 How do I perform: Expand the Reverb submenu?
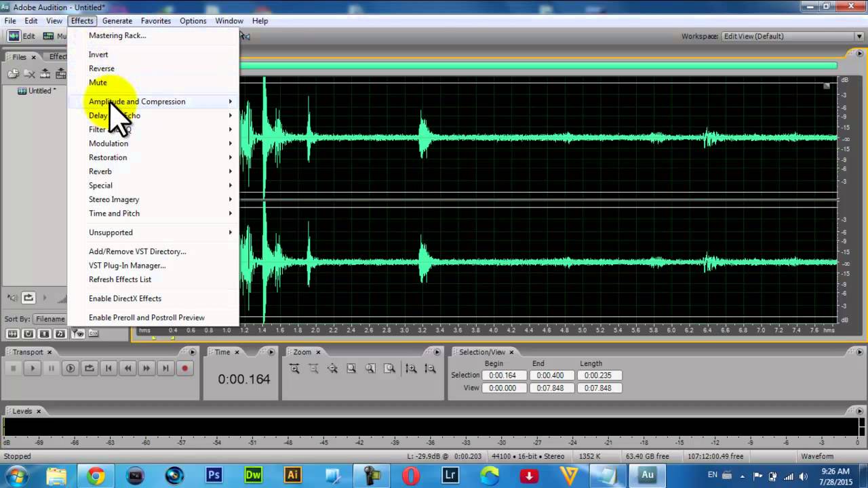[x=152, y=171]
